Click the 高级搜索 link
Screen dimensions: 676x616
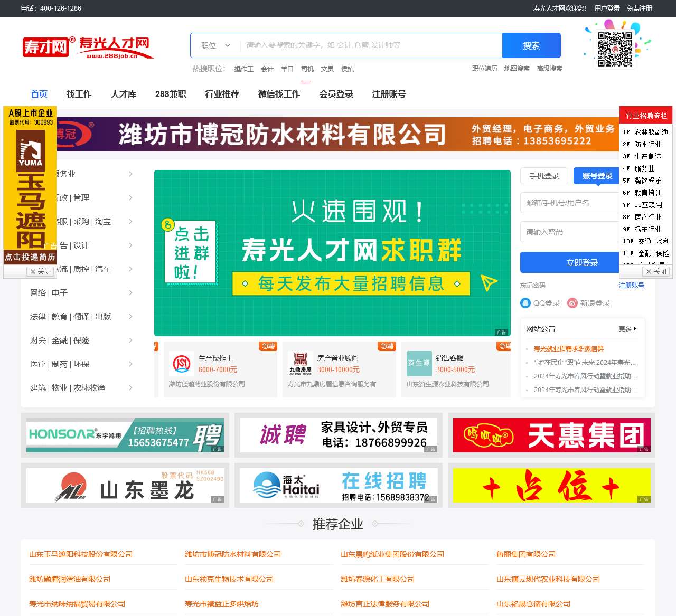pos(550,69)
